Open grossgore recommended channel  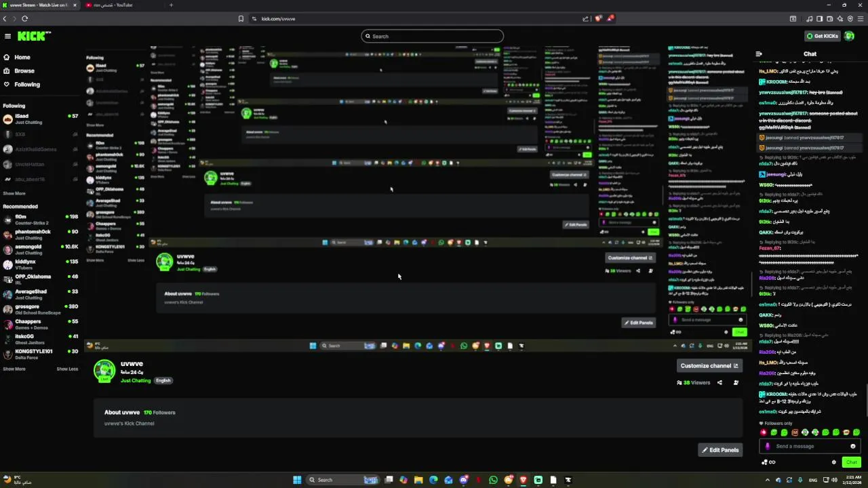click(41, 309)
